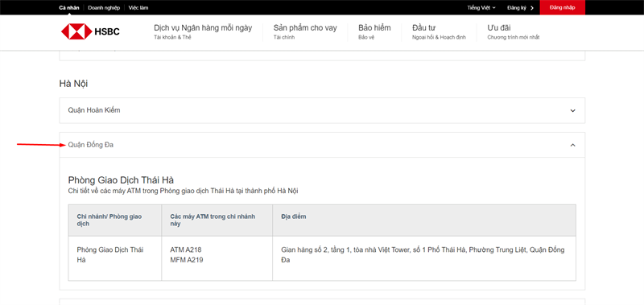Screen dimensions: 644x305
Task: Open the Việc làm tab
Action: [x=138, y=8]
